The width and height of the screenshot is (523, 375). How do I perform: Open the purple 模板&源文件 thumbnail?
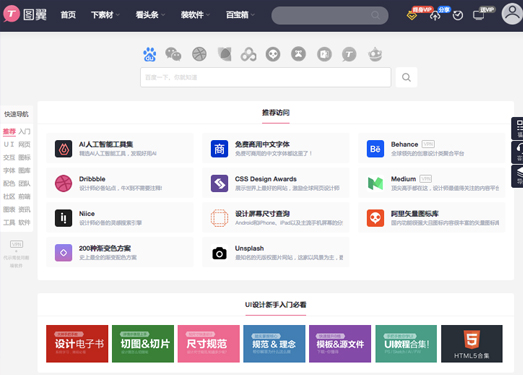[x=340, y=344]
